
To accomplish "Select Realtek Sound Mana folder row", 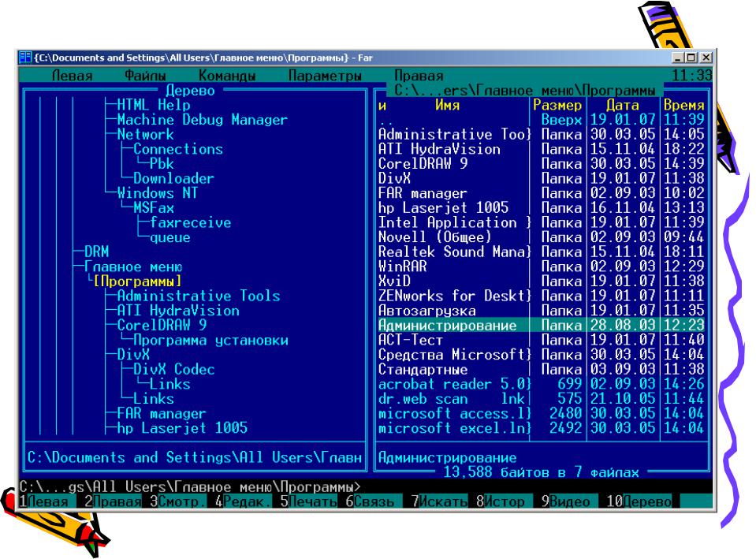I will 542,252.
